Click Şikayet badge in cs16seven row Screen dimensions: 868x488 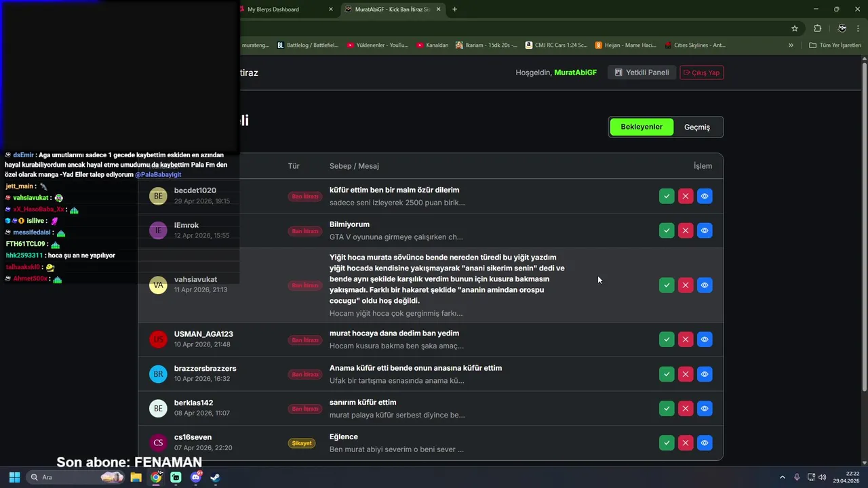click(x=302, y=443)
